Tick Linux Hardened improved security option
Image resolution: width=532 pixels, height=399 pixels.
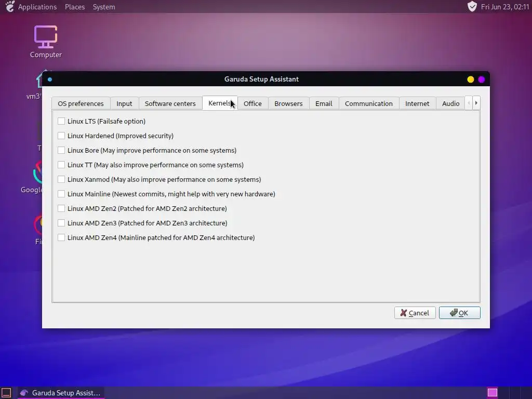(61, 136)
